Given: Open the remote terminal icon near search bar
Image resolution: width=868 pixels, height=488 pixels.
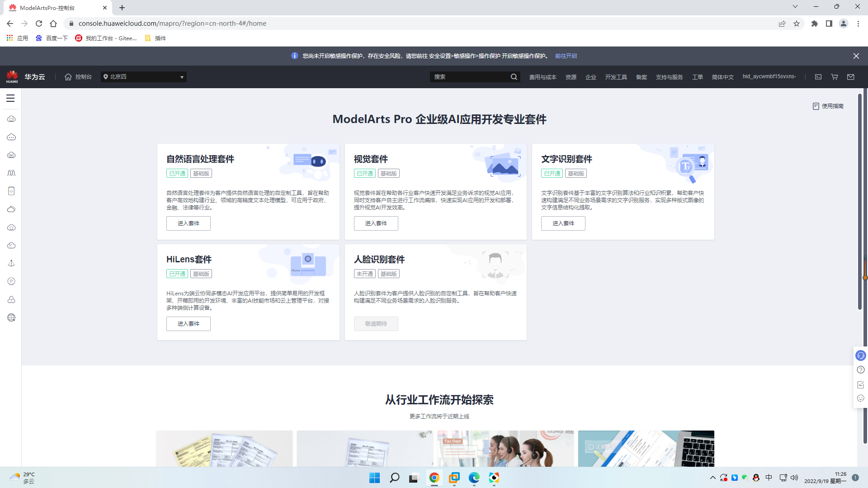Looking at the screenshot, I should tap(818, 77).
